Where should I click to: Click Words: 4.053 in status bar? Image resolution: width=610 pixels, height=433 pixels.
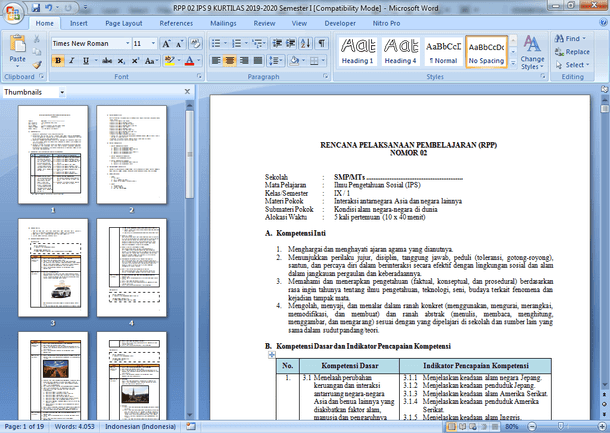[x=74, y=427]
